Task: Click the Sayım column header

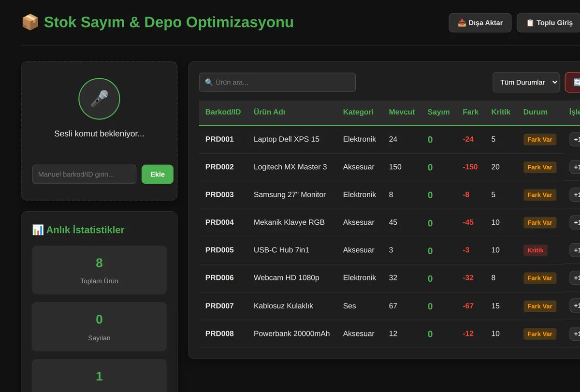Action: coord(438,112)
